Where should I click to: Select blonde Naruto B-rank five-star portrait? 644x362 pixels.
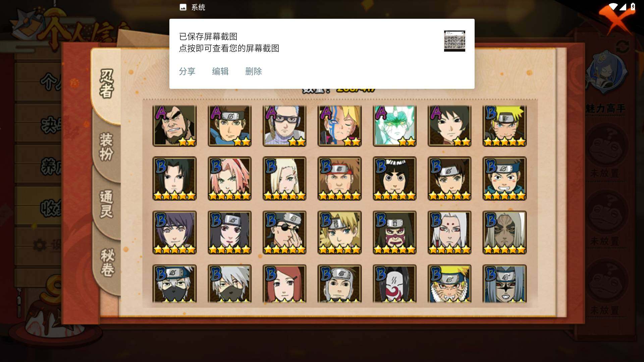click(504, 126)
